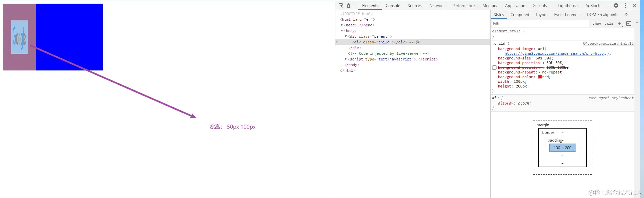The height and width of the screenshot is (198, 644).
Task: Add a new style rule with plus icon
Action: click(620, 23)
